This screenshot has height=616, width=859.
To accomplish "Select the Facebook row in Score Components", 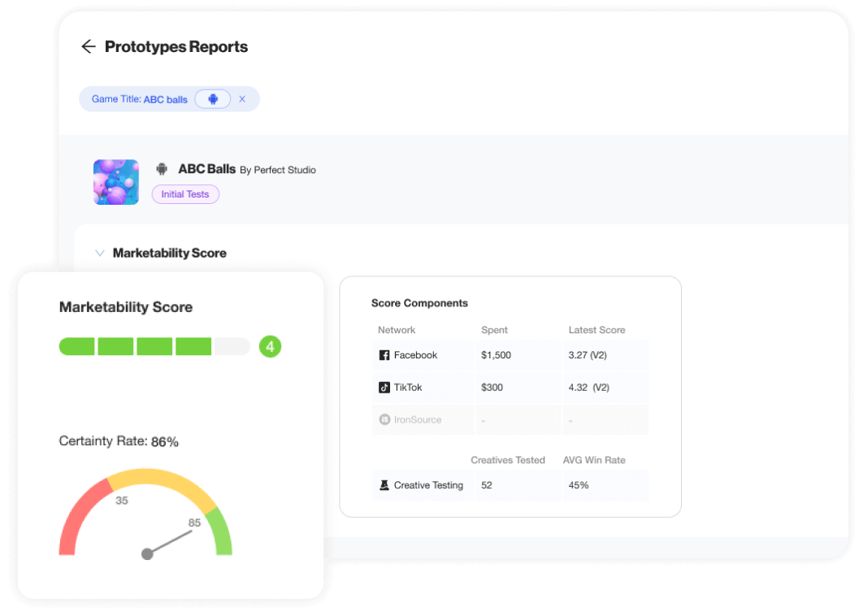I will coord(510,355).
